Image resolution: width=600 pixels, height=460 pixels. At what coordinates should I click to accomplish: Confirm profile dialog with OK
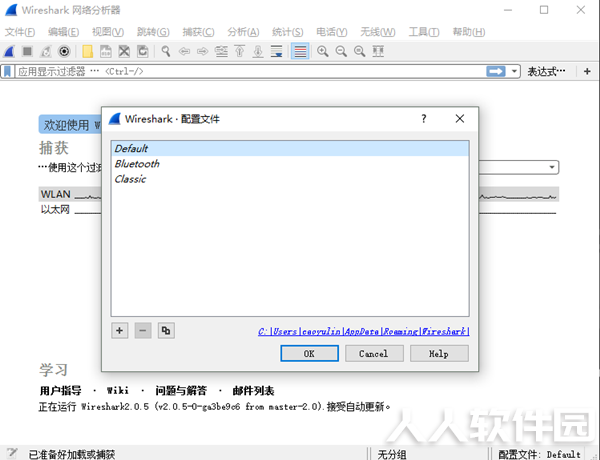[310, 354]
